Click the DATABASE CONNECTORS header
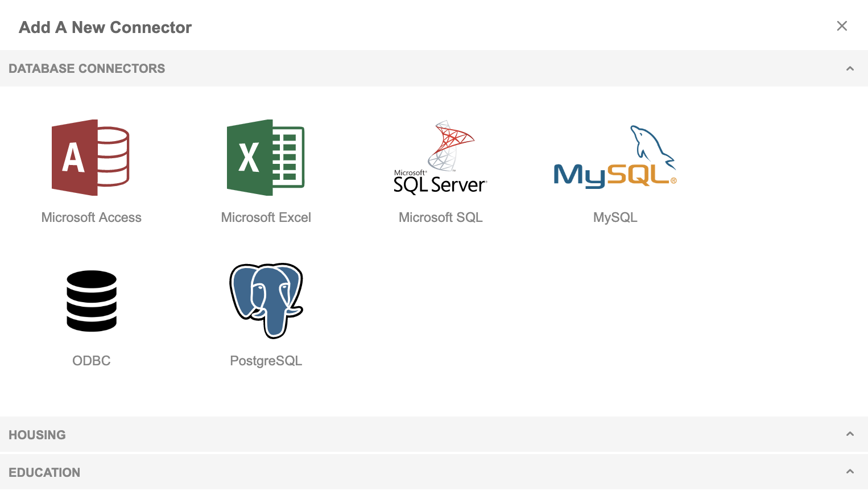This screenshot has height=503, width=868. (434, 68)
